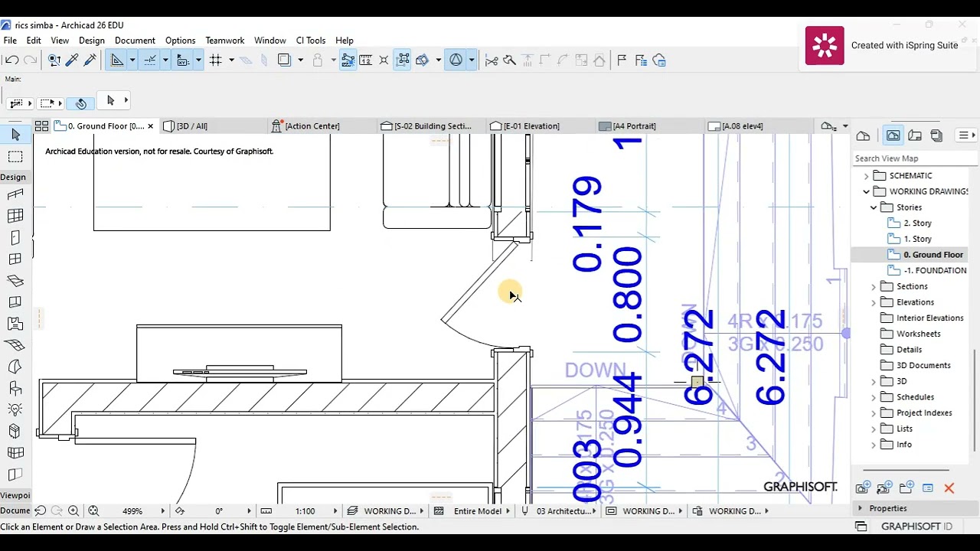Show View Map in Navigator
The width and height of the screenshot is (980, 551).
[x=893, y=135]
